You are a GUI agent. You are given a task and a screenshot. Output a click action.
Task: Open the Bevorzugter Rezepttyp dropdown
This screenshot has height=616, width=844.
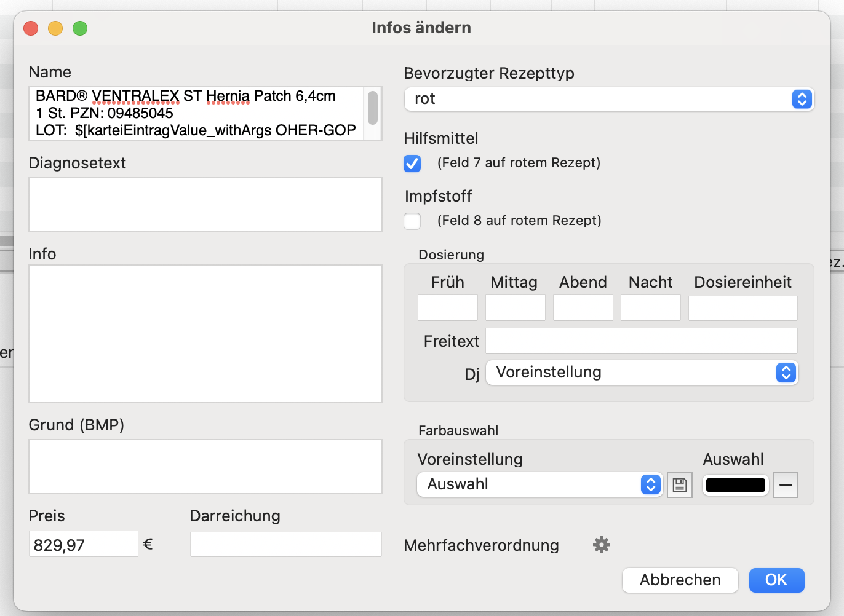pyautogui.click(x=609, y=99)
